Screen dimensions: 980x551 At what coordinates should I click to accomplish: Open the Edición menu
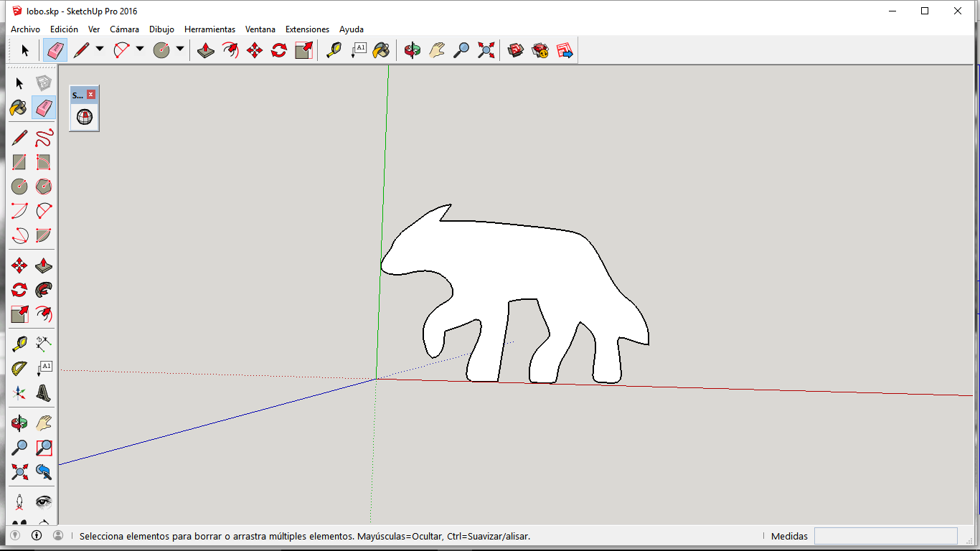(x=64, y=29)
